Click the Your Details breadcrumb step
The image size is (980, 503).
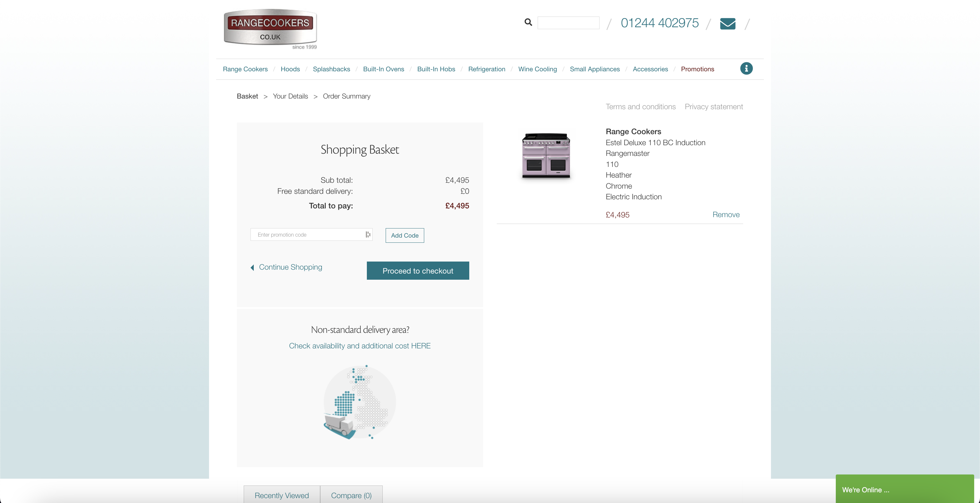(x=290, y=96)
